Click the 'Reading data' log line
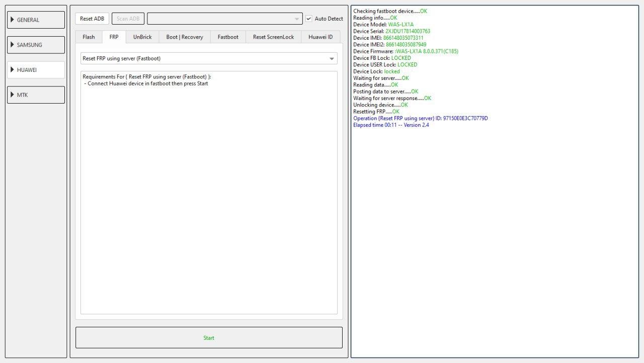 pyautogui.click(x=376, y=85)
